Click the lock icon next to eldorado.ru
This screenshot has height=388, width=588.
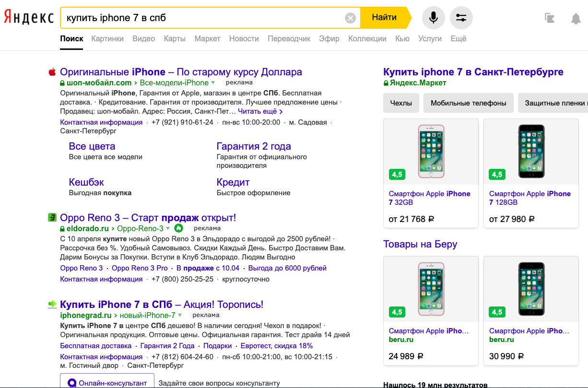pos(62,229)
